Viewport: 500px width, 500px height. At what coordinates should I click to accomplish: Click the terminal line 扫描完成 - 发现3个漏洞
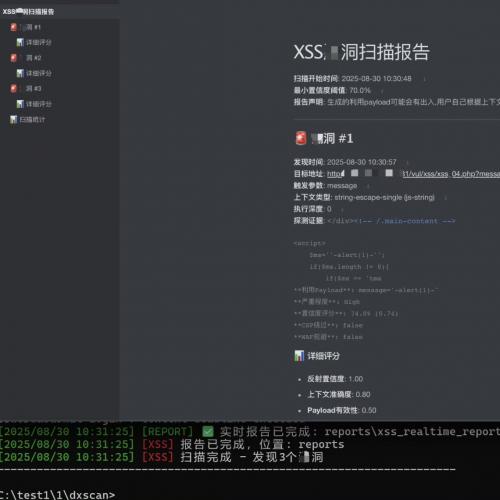(162, 457)
